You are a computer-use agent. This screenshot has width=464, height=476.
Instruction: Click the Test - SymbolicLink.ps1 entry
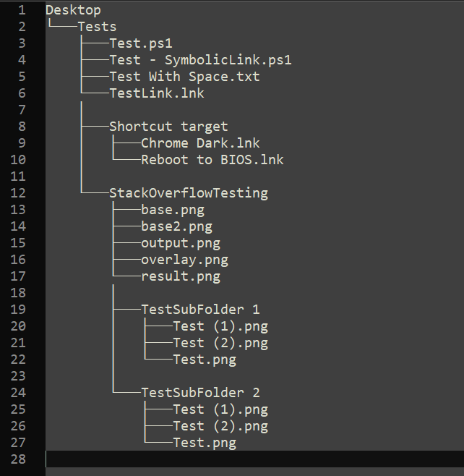coord(200,60)
